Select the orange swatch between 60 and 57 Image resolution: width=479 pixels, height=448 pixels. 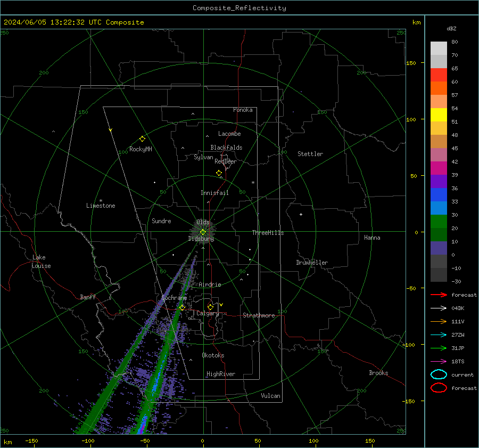tap(439, 88)
